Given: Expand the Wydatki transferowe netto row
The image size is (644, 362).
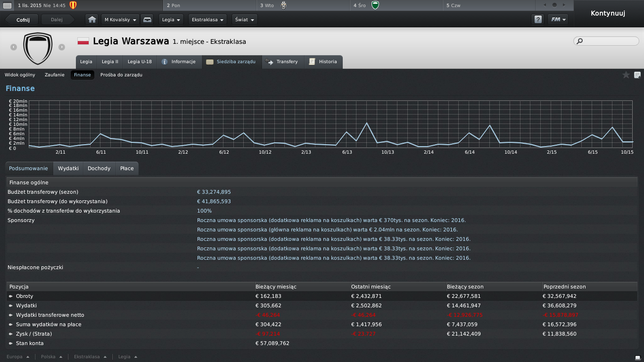Looking at the screenshot, I should [11, 315].
